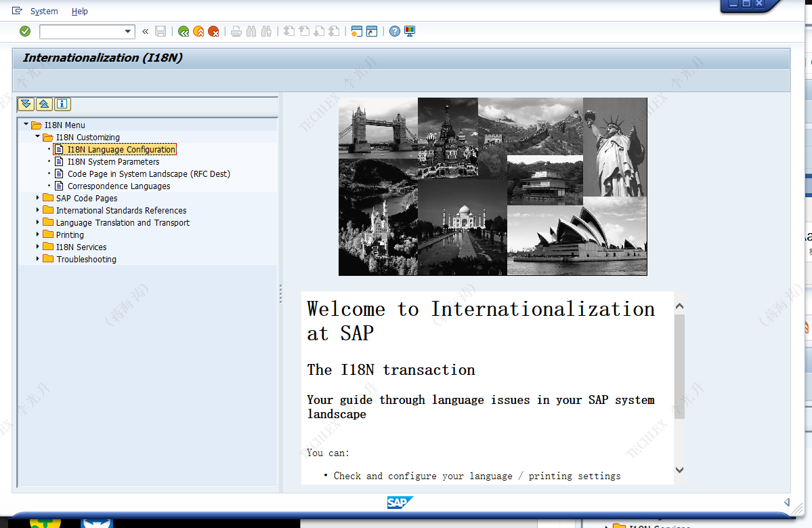Collapse the I18N Menu root node
The height and width of the screenshot is (528, 812).
26,124
